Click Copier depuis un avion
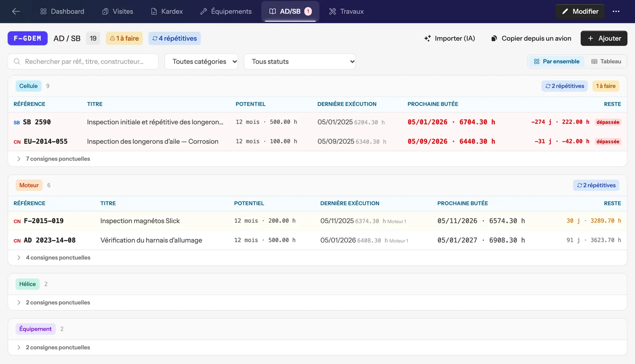This screenshot has height=364, width=635. point(531,39)
